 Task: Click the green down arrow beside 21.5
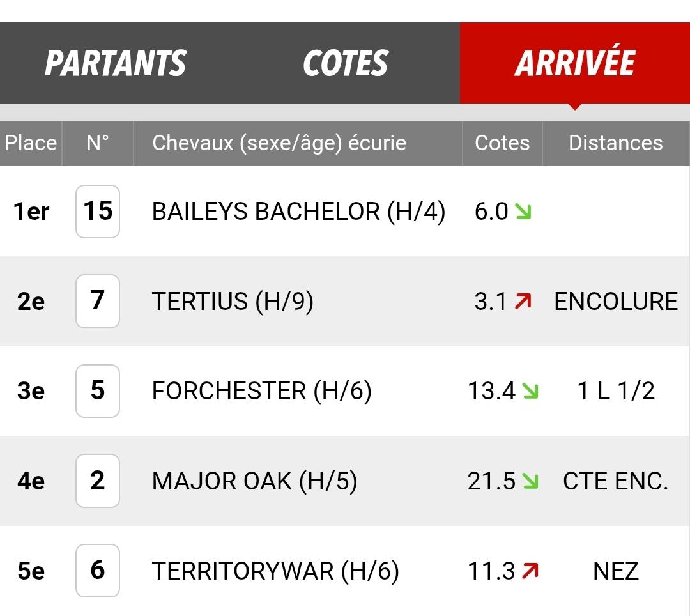click(x=530, y=481)
